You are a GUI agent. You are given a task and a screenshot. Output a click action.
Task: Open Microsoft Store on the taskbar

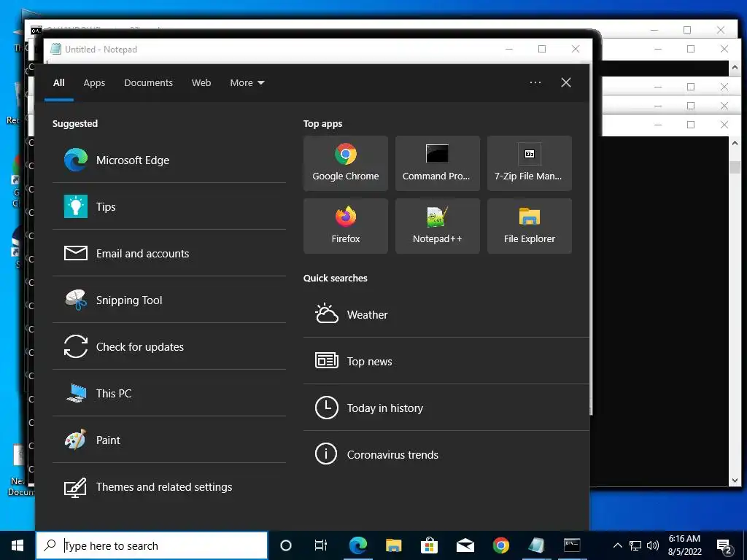pyautogui.click(x=429, y=545)
